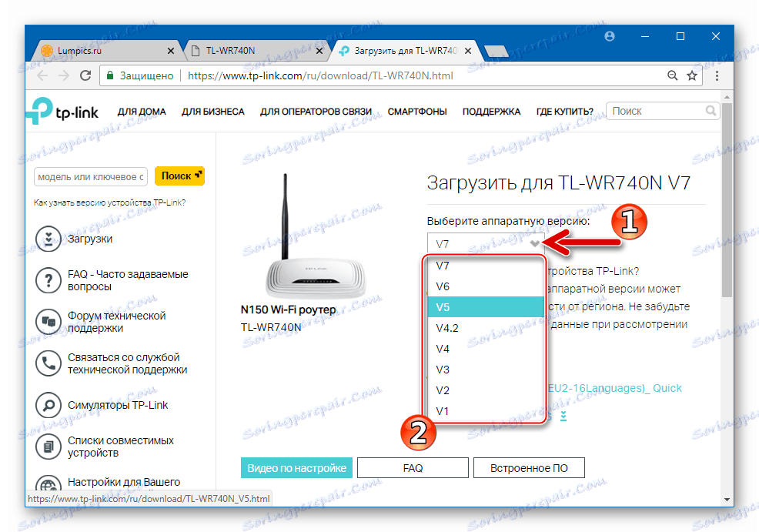Viewport: 759px width, 532px height.
Task: Click the Chrome user profile icon
Action: 610,36
